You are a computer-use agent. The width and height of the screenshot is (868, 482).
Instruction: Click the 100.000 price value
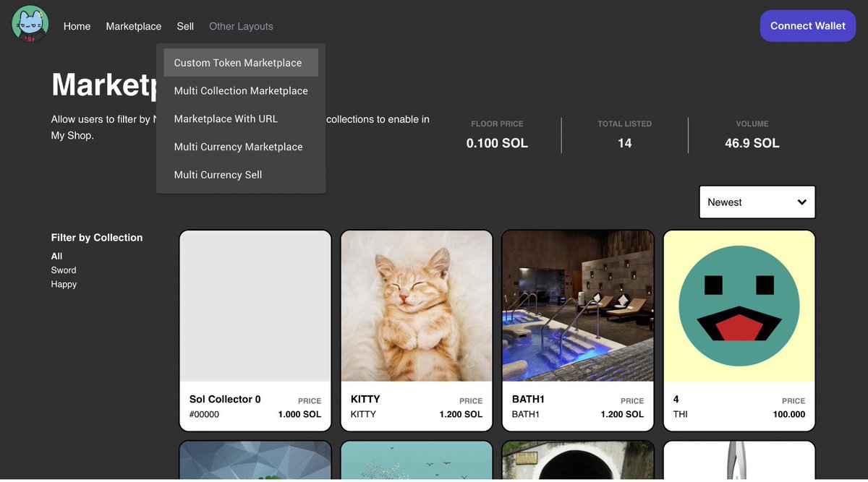point(789,415)
